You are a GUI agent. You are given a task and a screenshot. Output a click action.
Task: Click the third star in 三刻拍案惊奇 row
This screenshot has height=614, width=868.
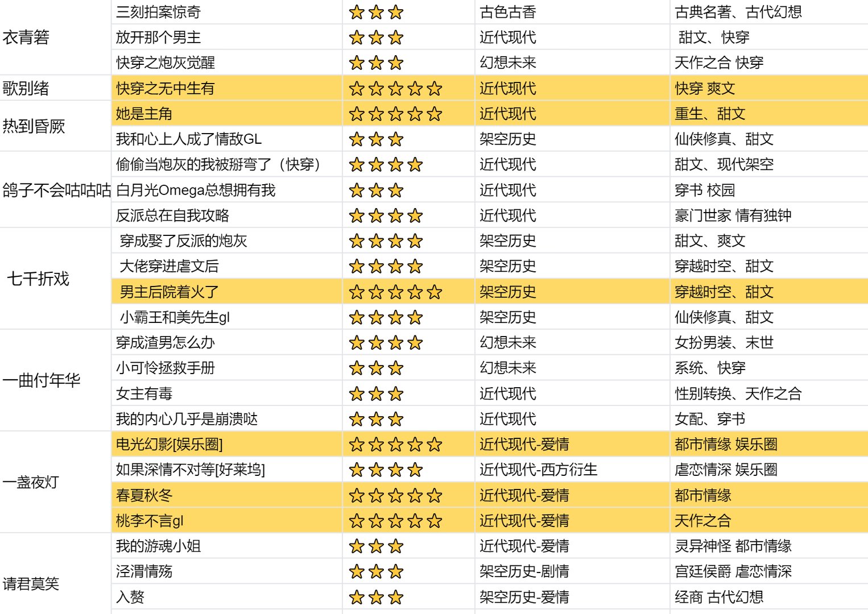pyautogui.click(x=396, y=13)
